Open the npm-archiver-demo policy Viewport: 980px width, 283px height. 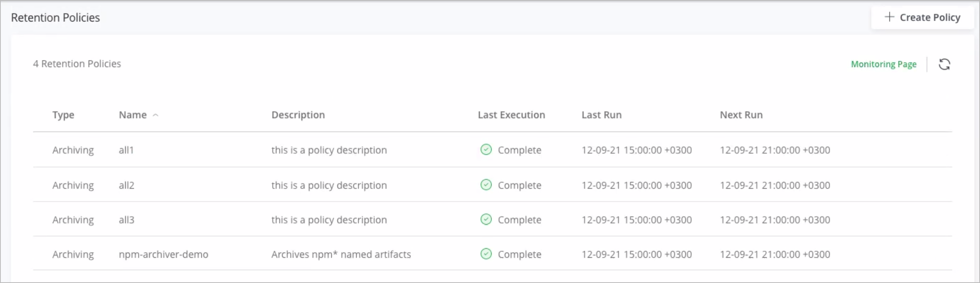pyautogui.click(x=163, y=255)
